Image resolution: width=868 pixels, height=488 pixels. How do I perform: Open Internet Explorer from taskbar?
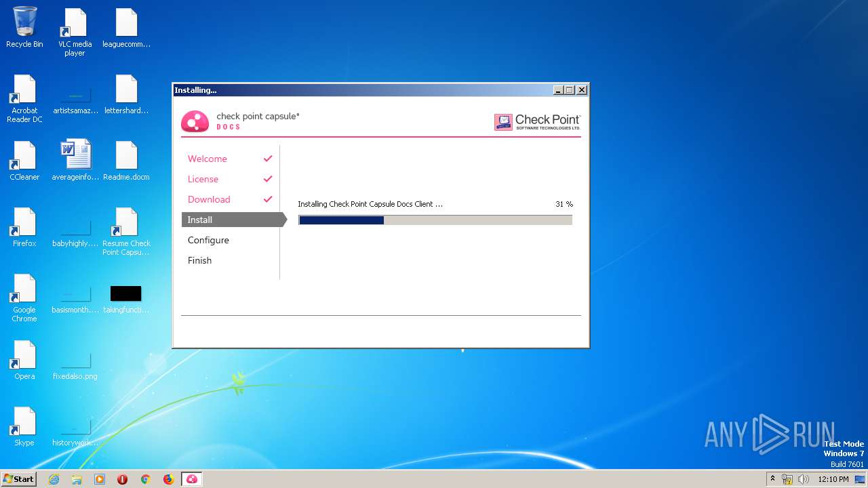tap(54, 479)
